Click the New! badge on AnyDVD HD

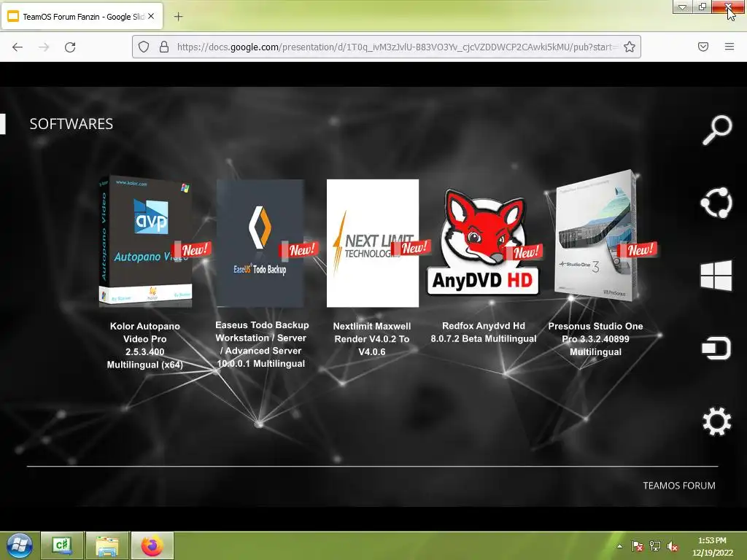click(524, 252)
